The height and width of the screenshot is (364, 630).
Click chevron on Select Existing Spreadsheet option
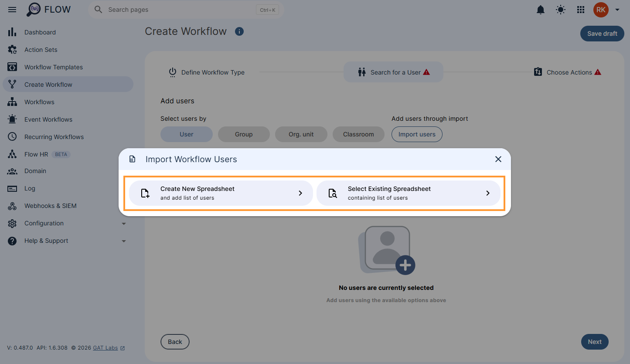[488, 193]
